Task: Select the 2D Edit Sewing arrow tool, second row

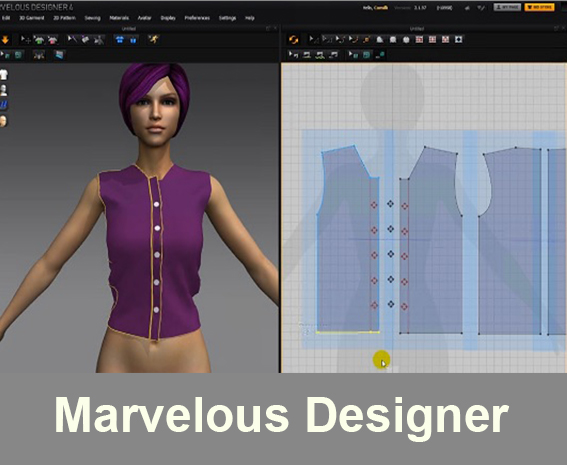Action: [x=293, y=55]
